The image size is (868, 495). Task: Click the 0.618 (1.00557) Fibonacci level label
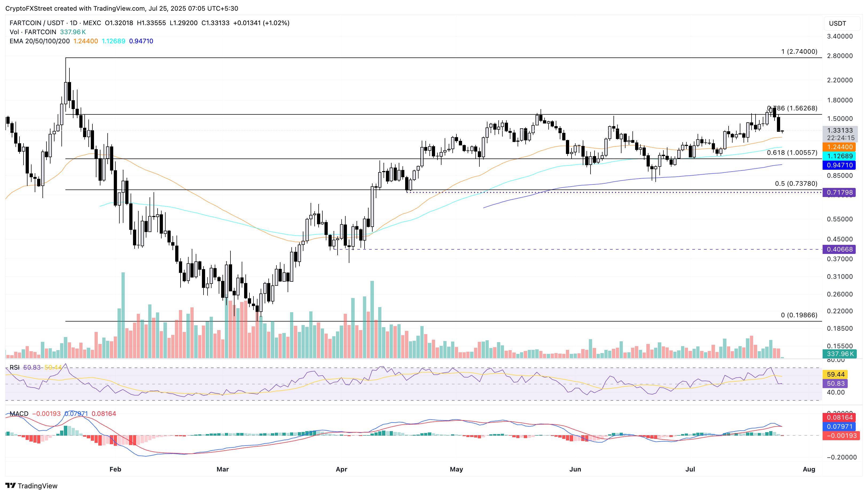(792, 153)
